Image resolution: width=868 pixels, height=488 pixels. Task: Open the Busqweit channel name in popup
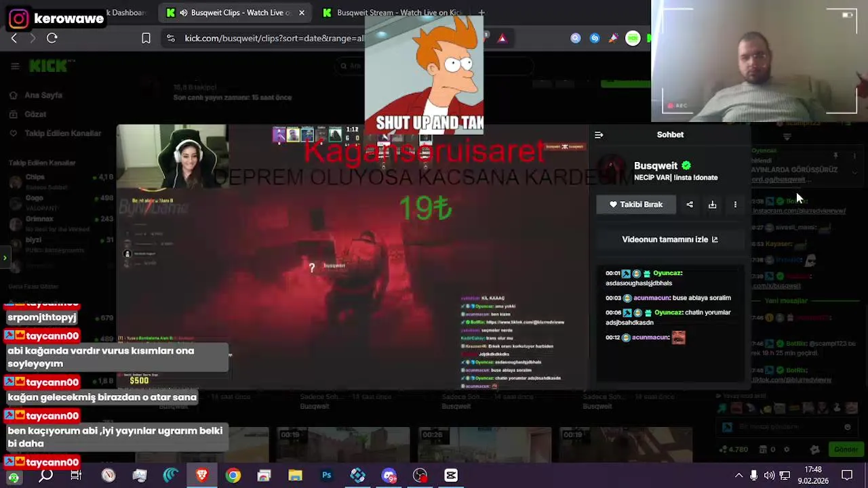click(656, 166)
